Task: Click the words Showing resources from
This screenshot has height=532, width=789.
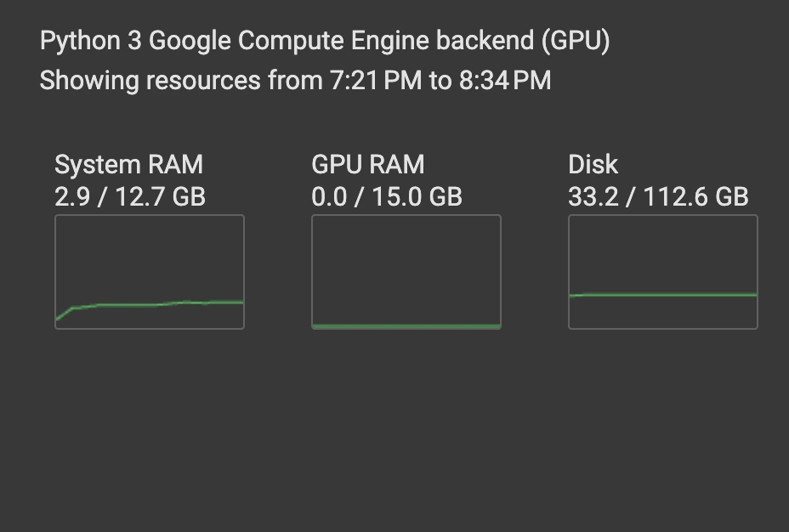Action: tap(181, 81)
